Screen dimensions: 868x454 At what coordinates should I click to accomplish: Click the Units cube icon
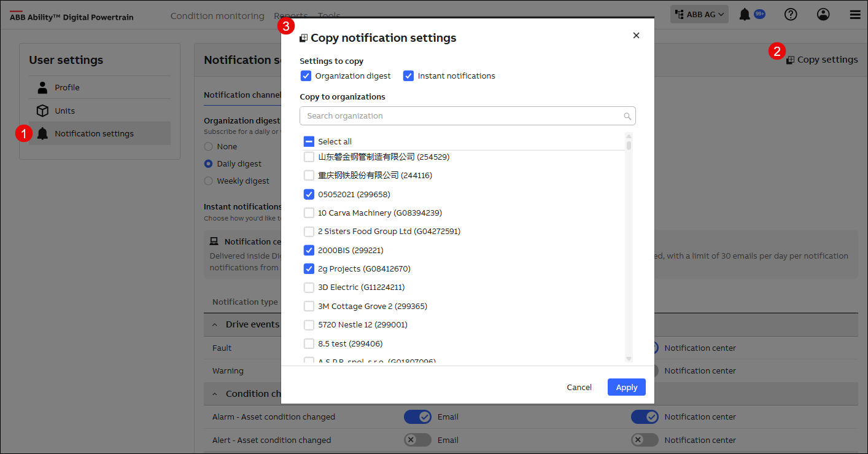coord(42,111)
